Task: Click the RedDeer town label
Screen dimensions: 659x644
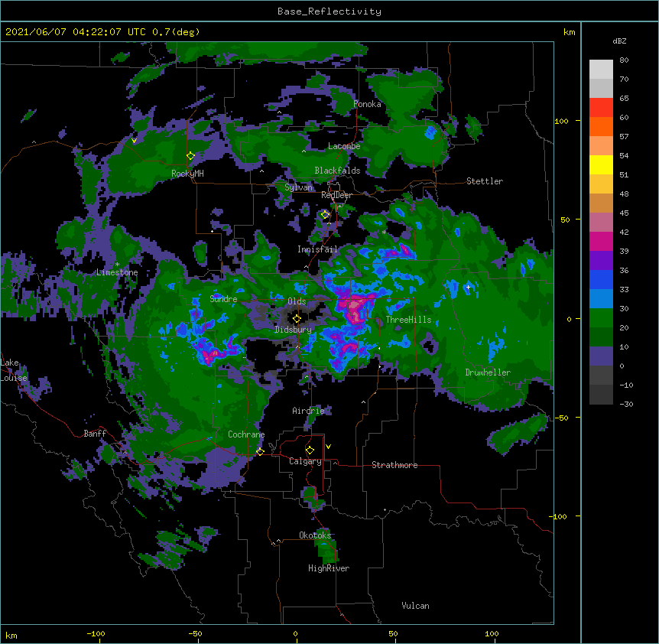Action: 336,195
